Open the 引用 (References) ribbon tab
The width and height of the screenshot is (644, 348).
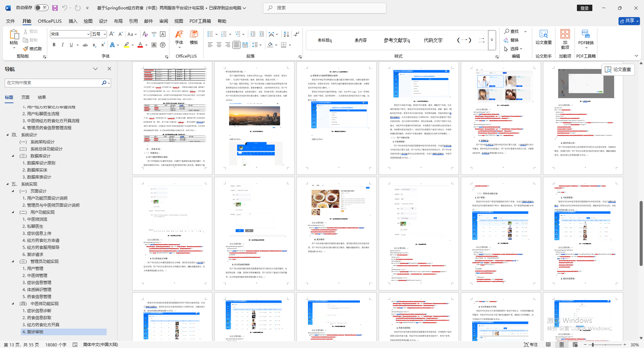[x=133, y=21]
